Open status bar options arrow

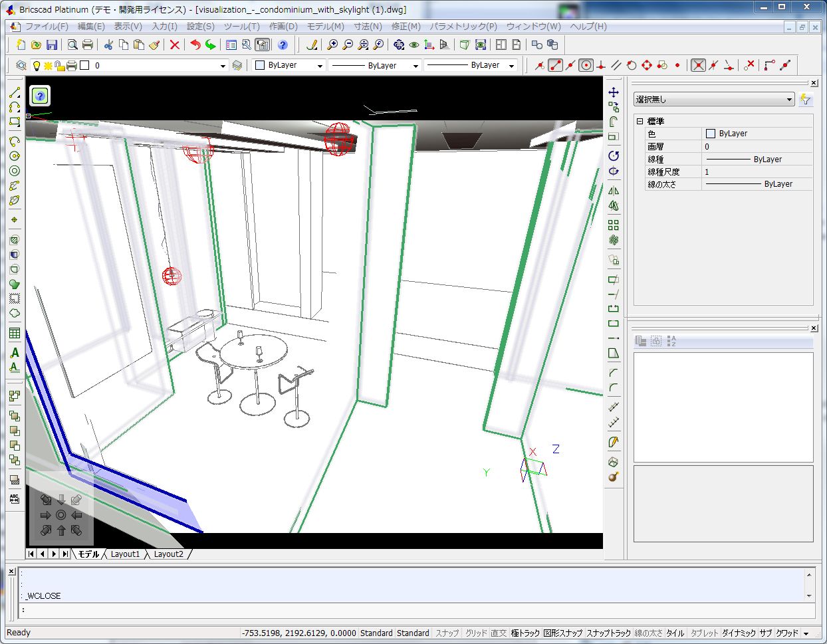coord(806,633)
